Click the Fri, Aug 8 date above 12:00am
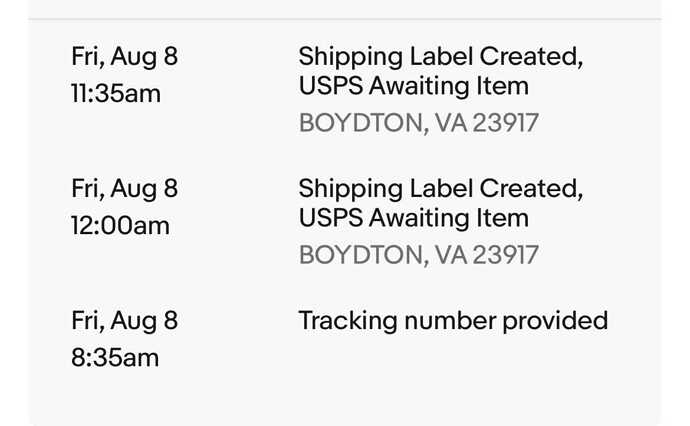690x426 pixels. pos(124,188)
